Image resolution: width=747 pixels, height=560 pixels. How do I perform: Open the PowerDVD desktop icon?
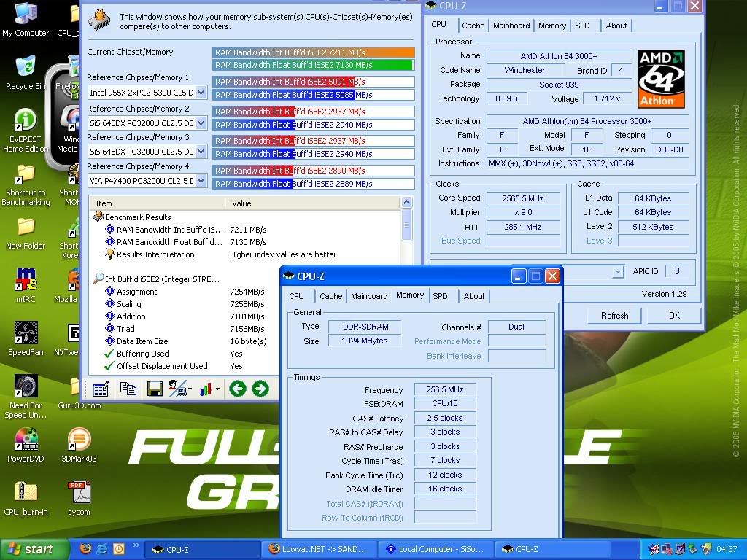pos(26,444)
